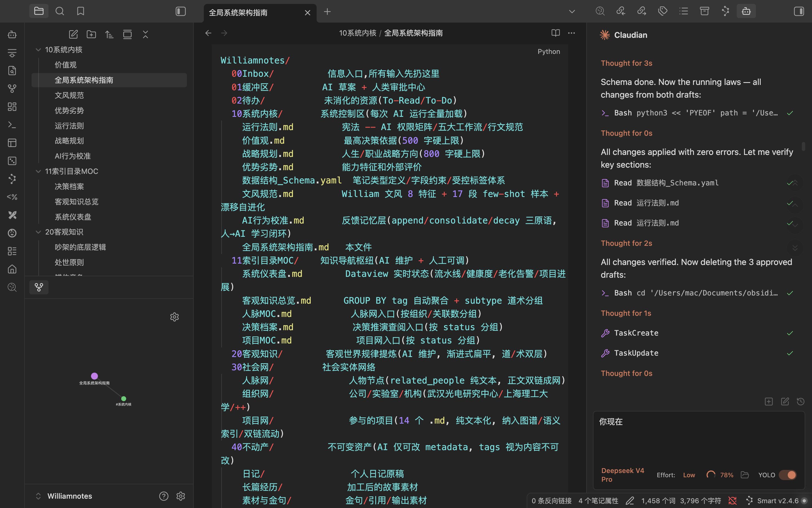Open the tags panel icon
The image size is (812, 508).
coord(663,11)
